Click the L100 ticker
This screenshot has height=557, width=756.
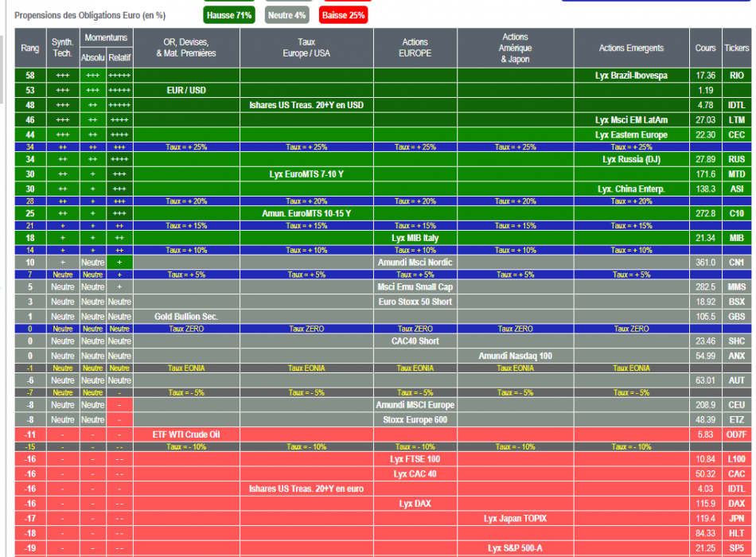[737, 459]
